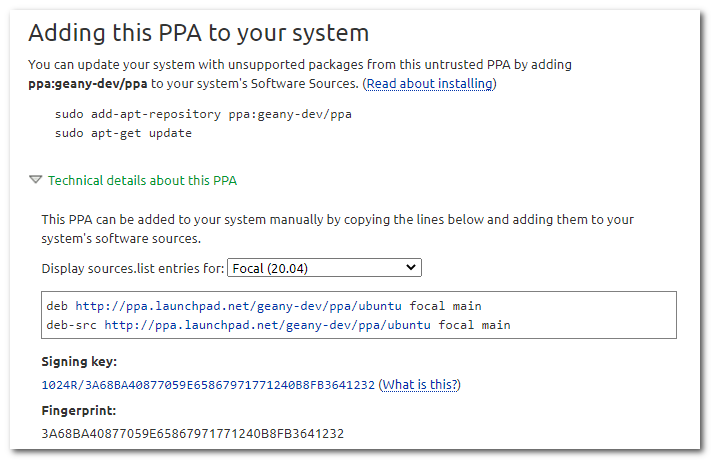Image resolution: width=711 pixels, height=460 pixels.
Task: Open the 1024R signing key link
Action: point(207,385)
